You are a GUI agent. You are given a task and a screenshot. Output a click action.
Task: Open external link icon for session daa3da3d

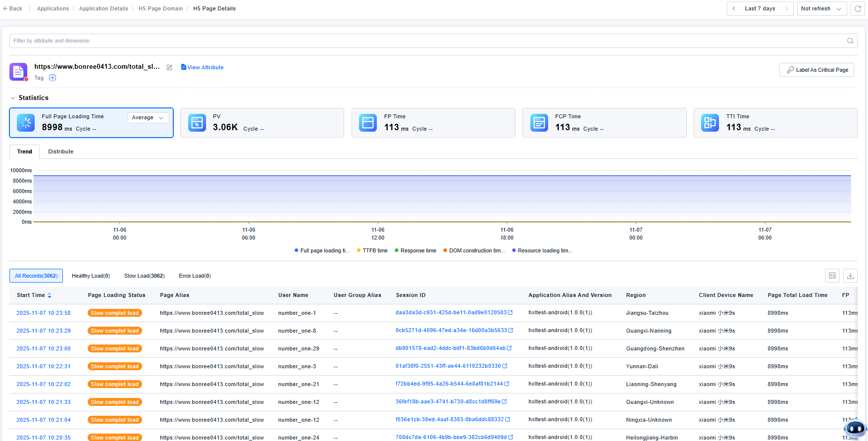511,313
